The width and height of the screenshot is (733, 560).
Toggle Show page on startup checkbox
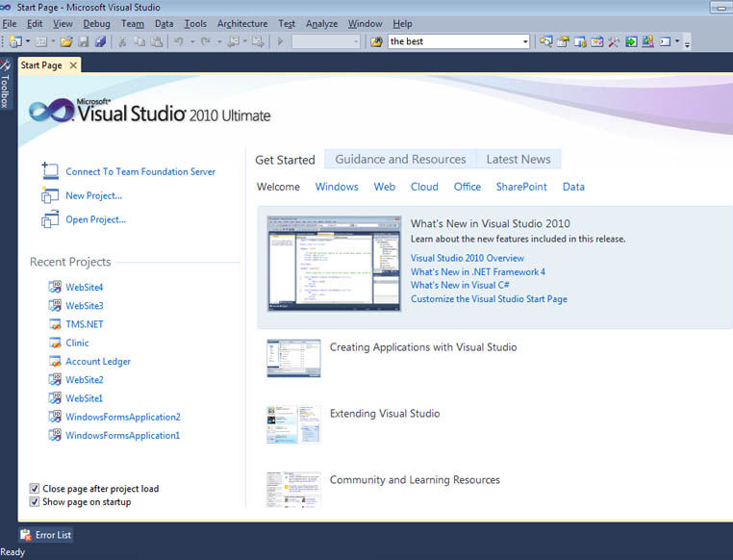[34, 501]
